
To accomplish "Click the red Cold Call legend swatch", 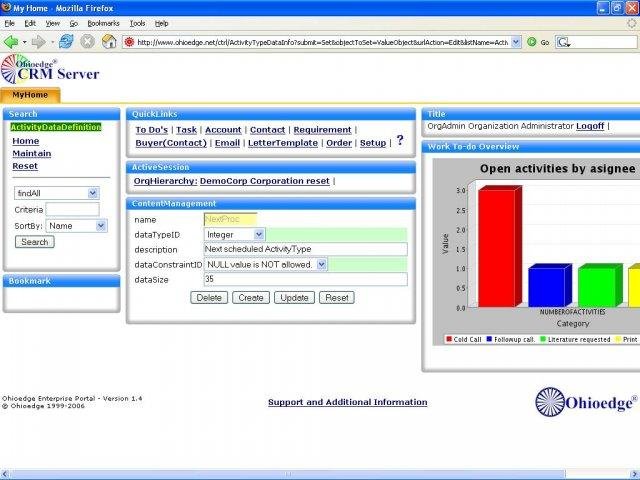I will tap(449, 339).
